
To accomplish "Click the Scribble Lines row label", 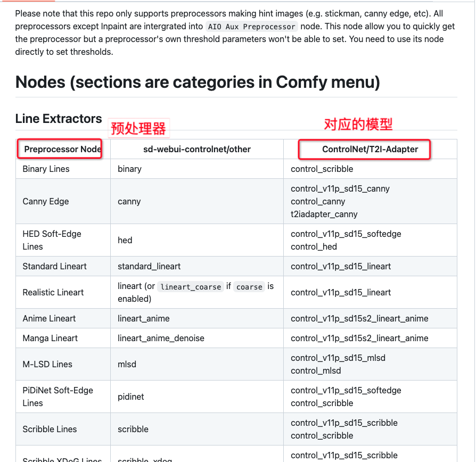I will 50,429.
